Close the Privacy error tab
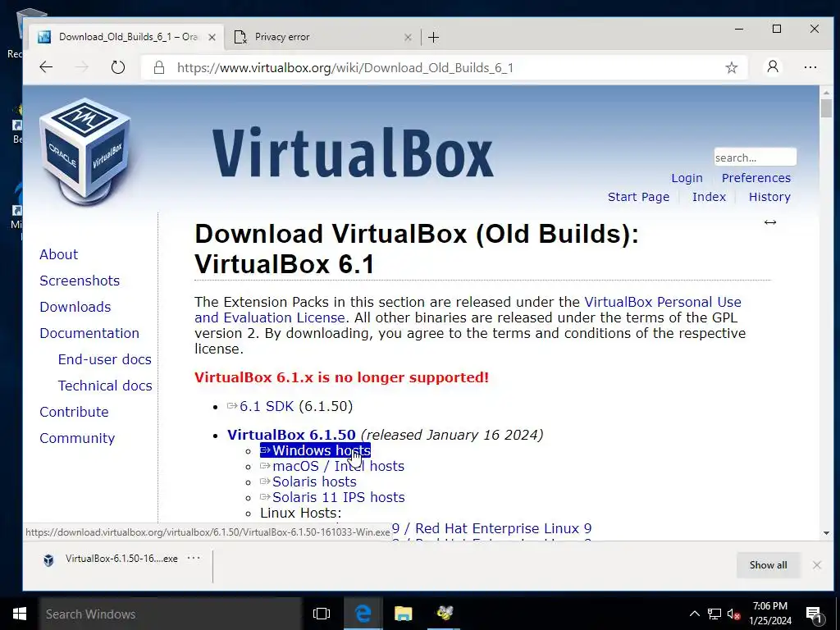The height and width of the screenshot is (630, 840). pos(408,37)
